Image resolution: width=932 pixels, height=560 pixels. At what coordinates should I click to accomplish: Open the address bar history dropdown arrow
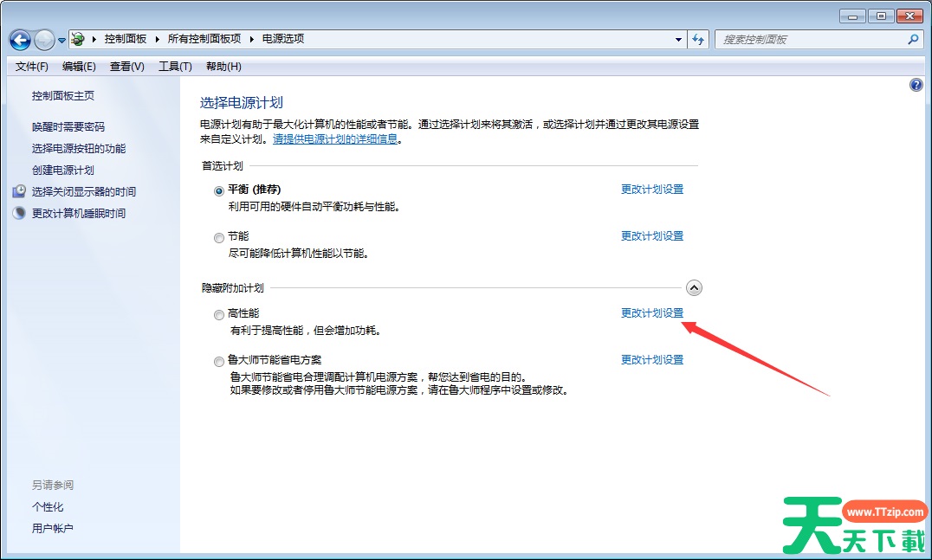pyautogui.click(x=679, y=40)
